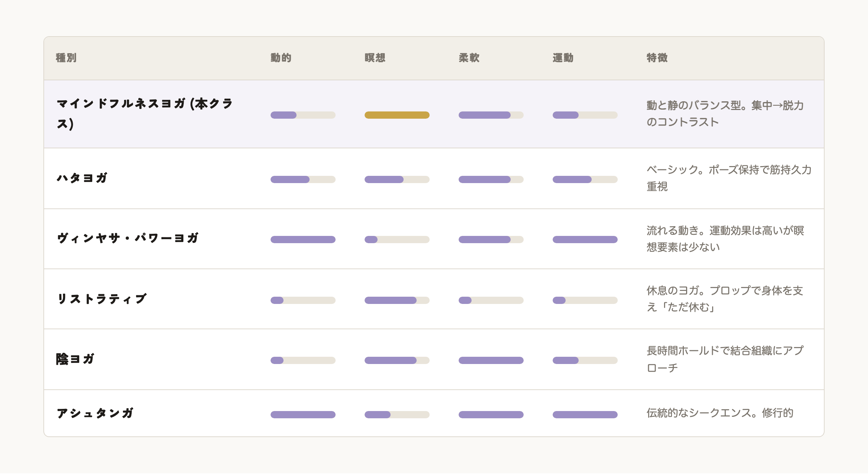The width and height of the screenshot is (868, 474).
Task: Click the 柔軟 bar in アシュタンガ row
Action: [x=491, y=415]
